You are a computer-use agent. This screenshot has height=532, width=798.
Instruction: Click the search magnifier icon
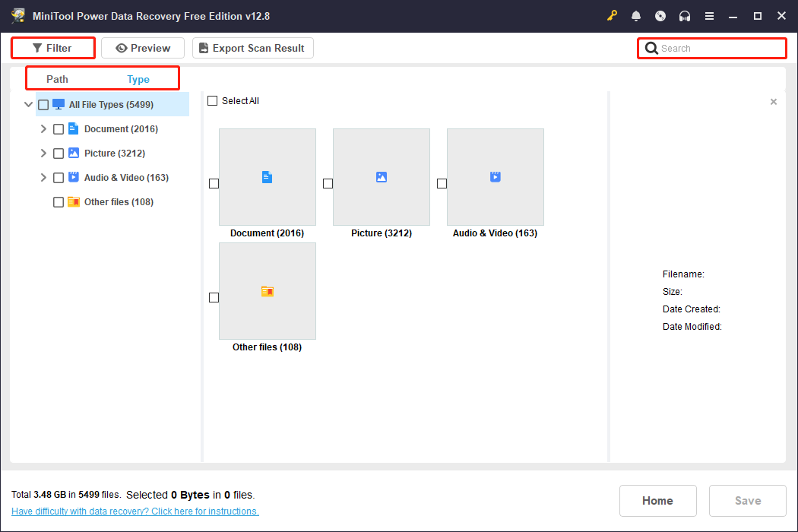coord(651,48)
